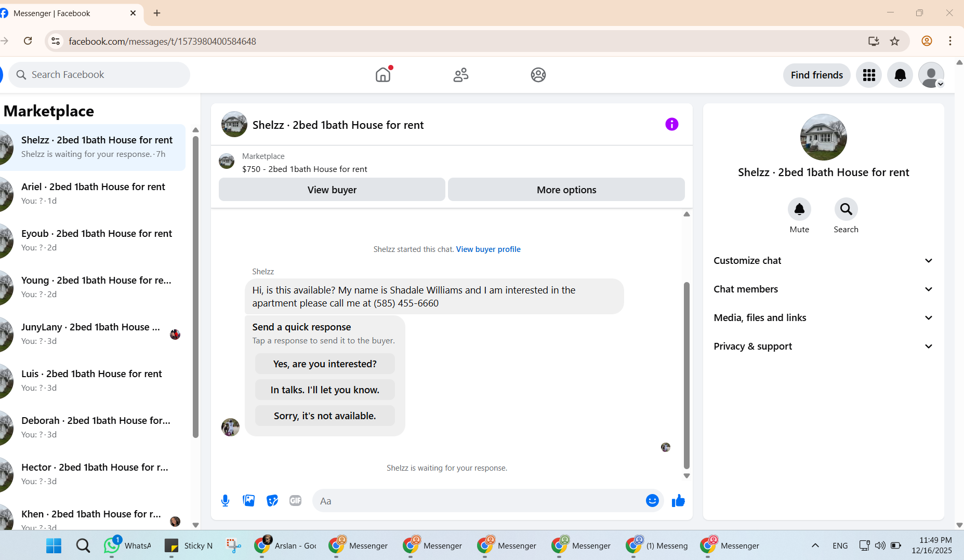The height and width of the screenshot is (560, 964).
Task: Open the Windows Start menu
Action: tap(54, 545)
